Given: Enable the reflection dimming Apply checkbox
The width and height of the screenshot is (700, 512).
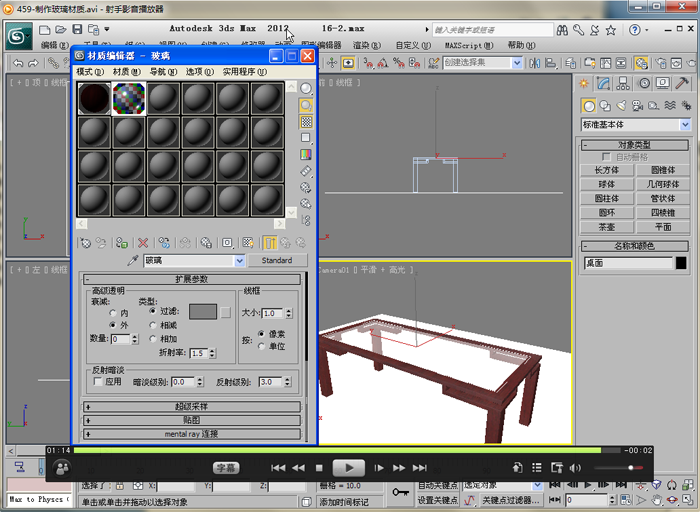Looking at the screenshot, I should tap(98, 382).
